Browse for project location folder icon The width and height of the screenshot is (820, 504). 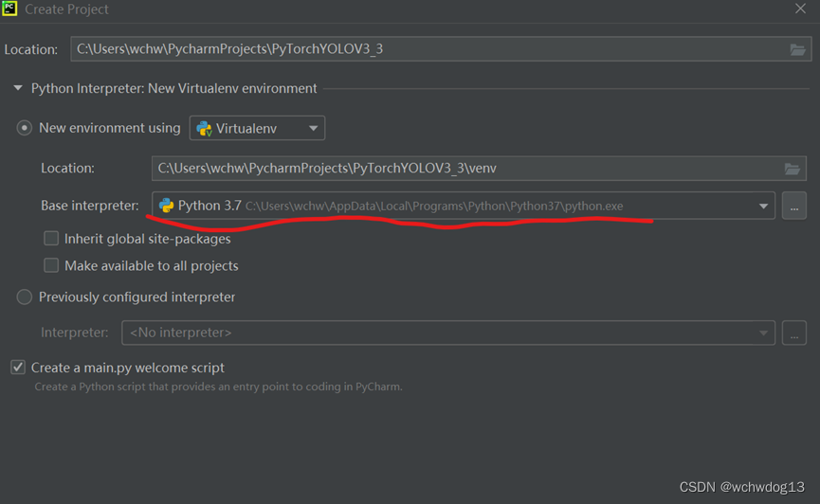coord(797,49)
